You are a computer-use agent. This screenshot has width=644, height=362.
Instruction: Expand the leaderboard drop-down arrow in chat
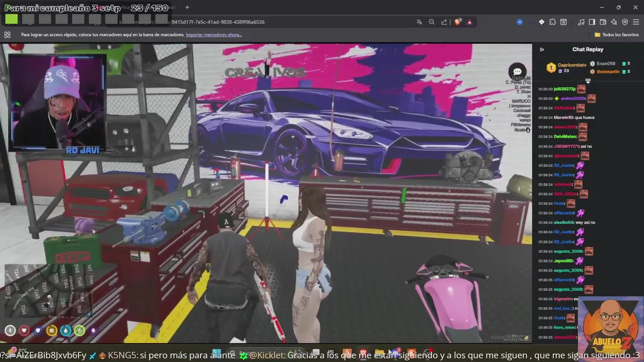[588, 81]
